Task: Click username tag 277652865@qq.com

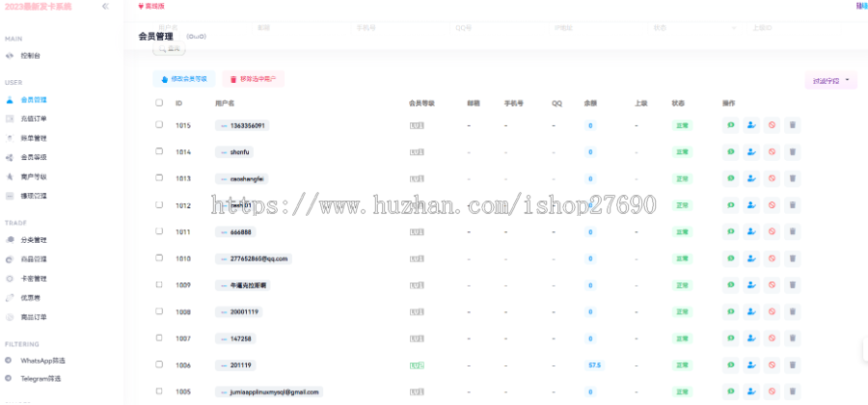Action: pos(254,258)
